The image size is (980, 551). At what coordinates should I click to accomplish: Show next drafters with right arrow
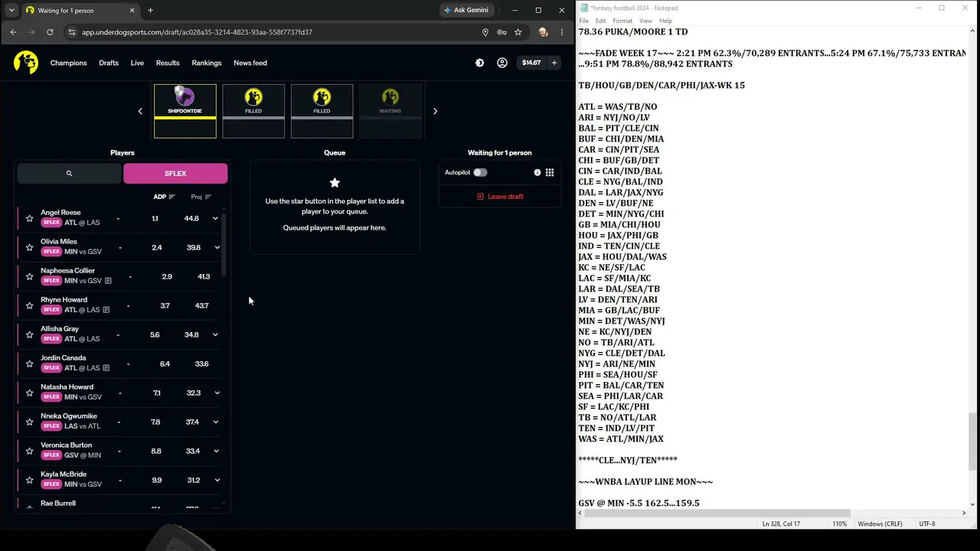(435, 112)
